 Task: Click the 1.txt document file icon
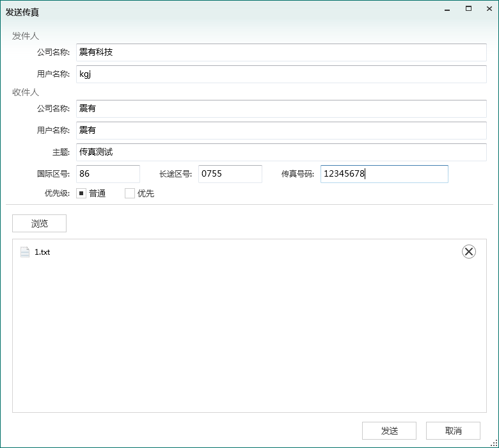point(25,252)
